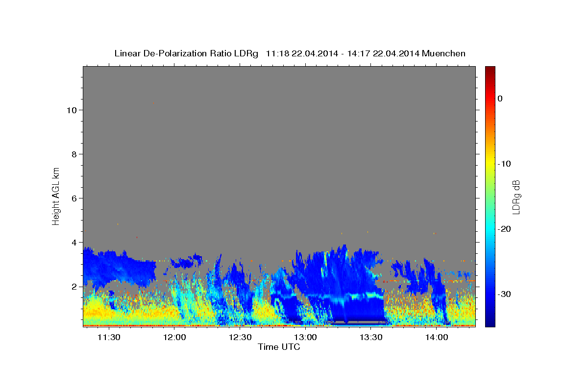Click the date range '11:18 22.04.2014 - 14:17 22.04.2014'
Image resolution: width=588 pixels, height=392 pixels.
pos(342,53)
